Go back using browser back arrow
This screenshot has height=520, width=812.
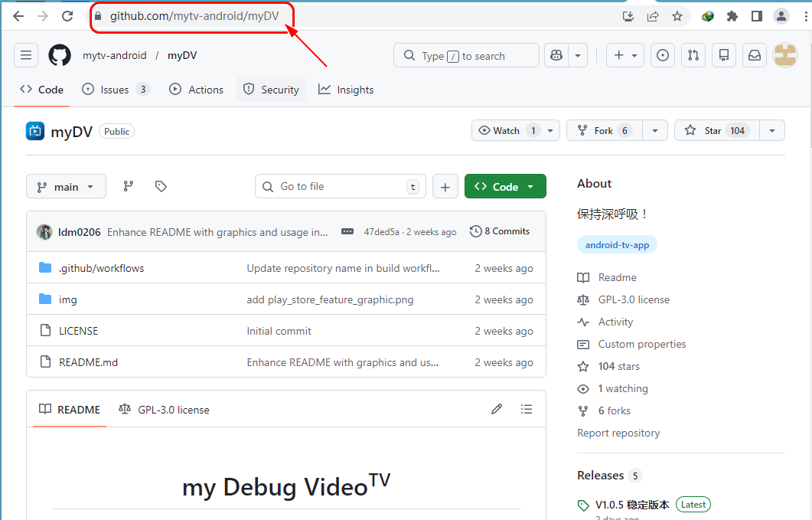tap(18, 16)
